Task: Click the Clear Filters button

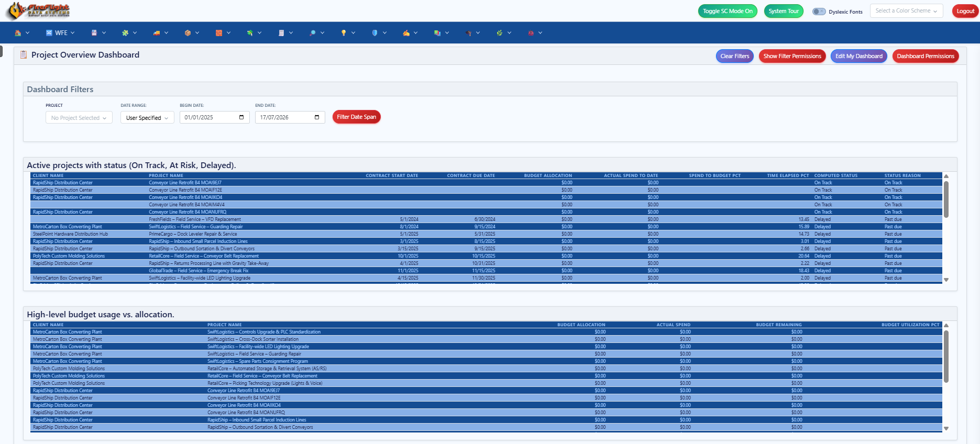Action: [x=734, y=56]
